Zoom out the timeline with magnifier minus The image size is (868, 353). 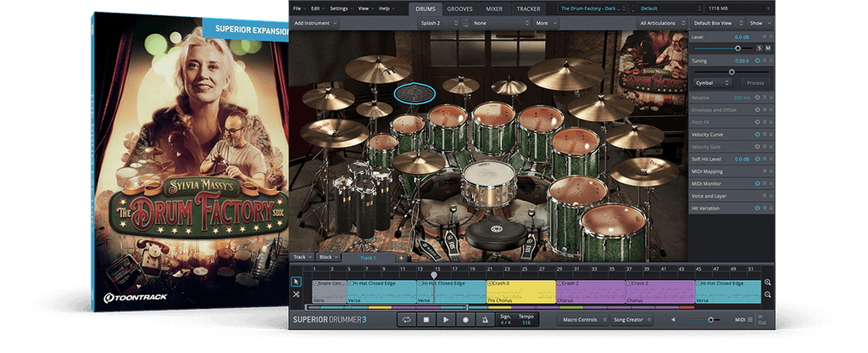(x=768, y=294)
